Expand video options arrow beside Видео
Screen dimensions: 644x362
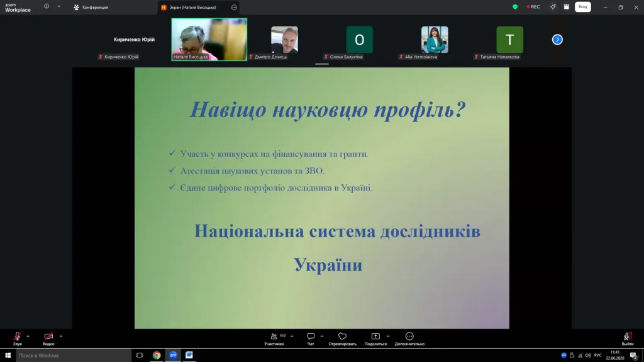[61, 336]
